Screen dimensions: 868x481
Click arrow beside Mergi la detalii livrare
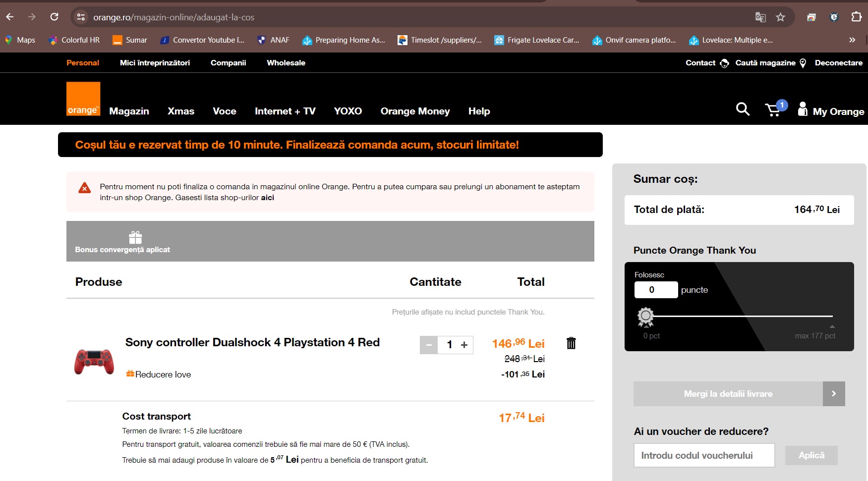tap(833, 394)
